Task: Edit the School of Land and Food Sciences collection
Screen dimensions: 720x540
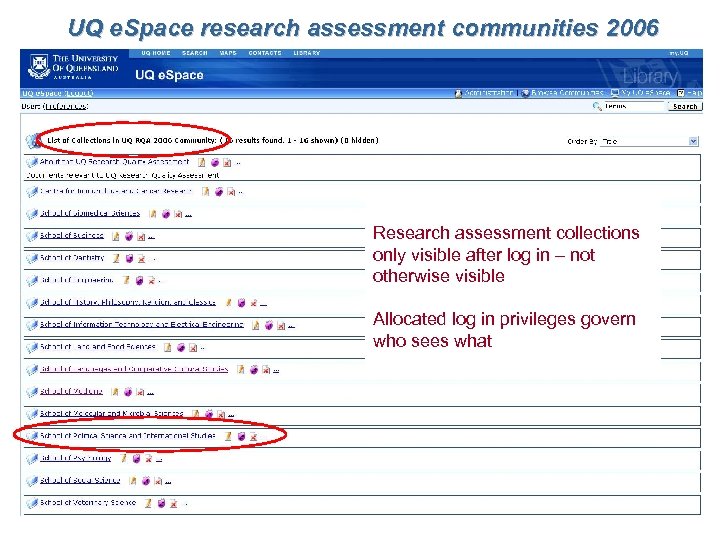Action: (x=168, y=347)
